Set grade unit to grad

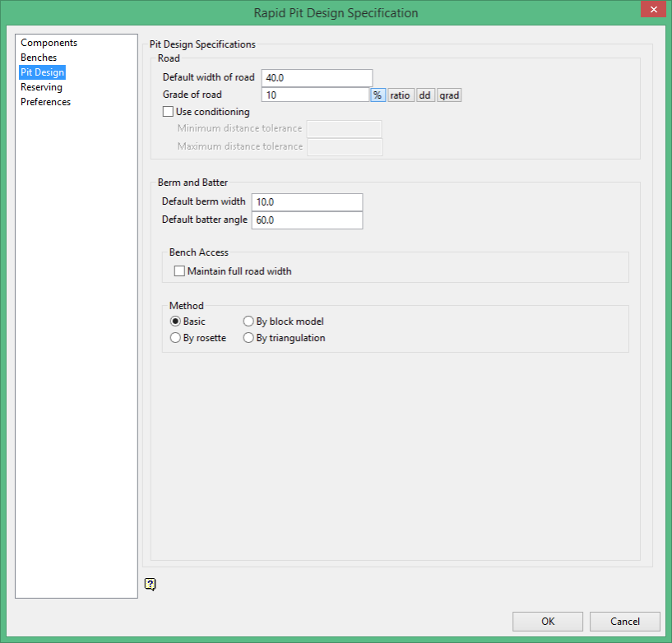click(x=449, y=95)
